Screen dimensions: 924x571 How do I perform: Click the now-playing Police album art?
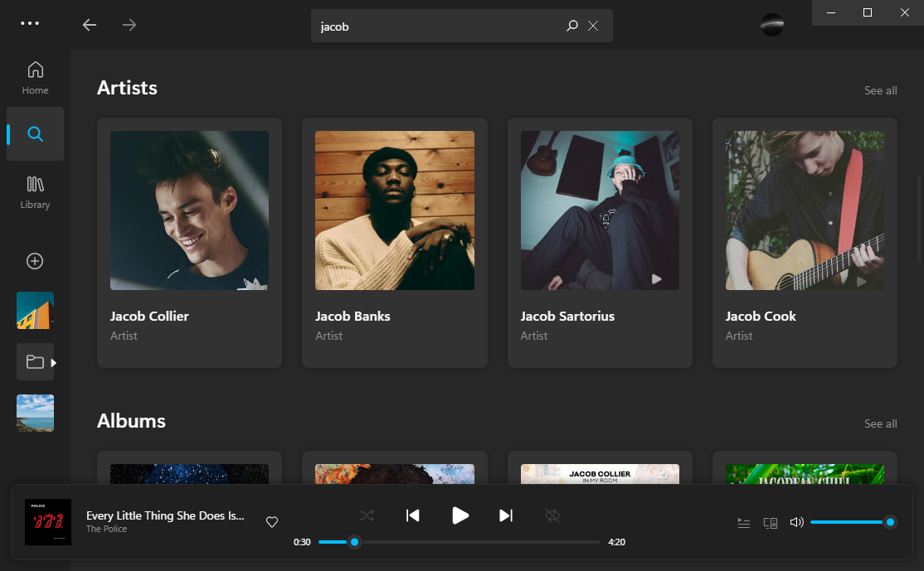(48, 522)
